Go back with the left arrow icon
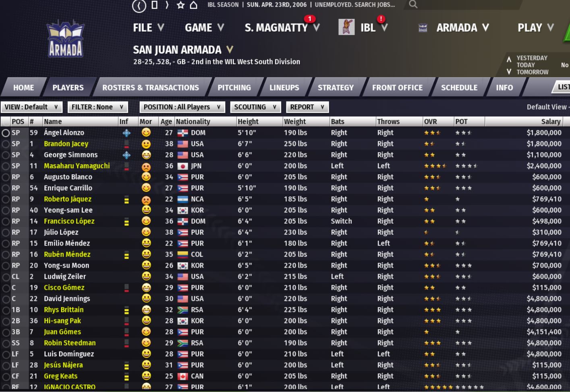The width and height of the screenshot is (570, 392). coord(139,6)
